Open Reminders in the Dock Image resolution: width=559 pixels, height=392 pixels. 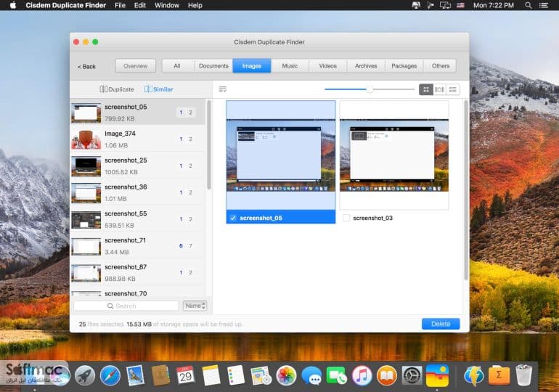click(x=236, y=375)
